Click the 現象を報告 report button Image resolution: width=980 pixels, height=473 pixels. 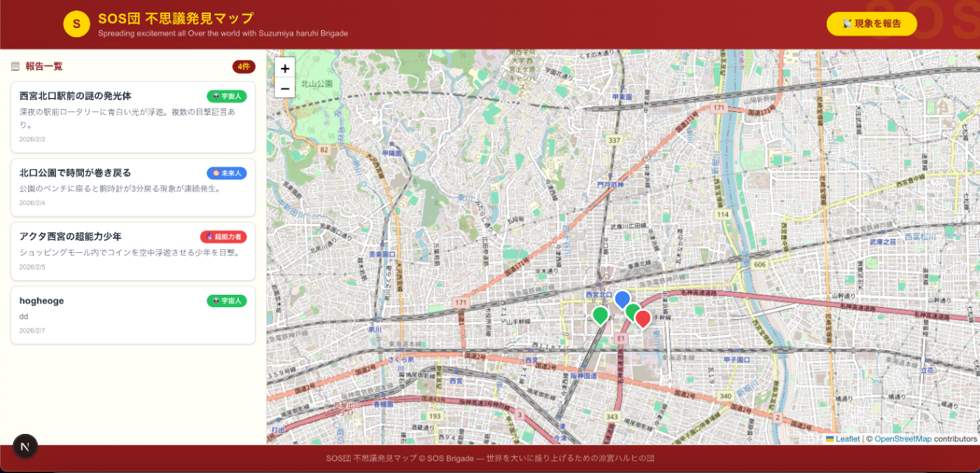coord(872,24)
